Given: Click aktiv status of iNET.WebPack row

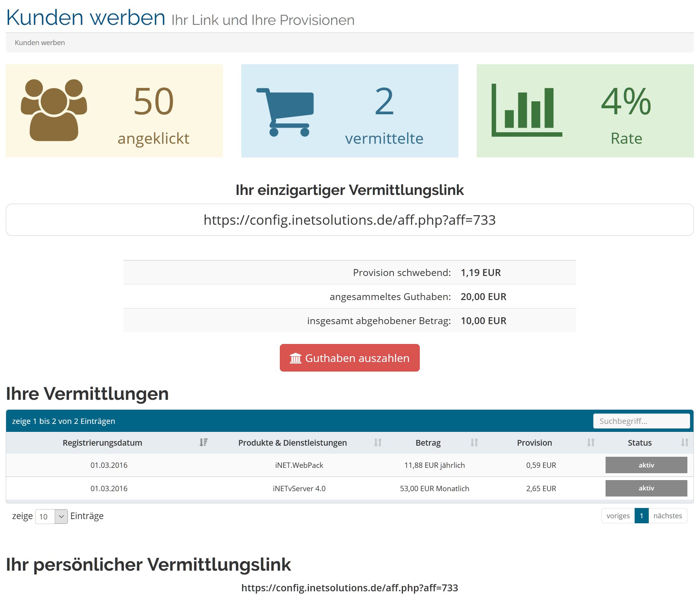Looking at the screenshot, I should click(x=646, y=465).
